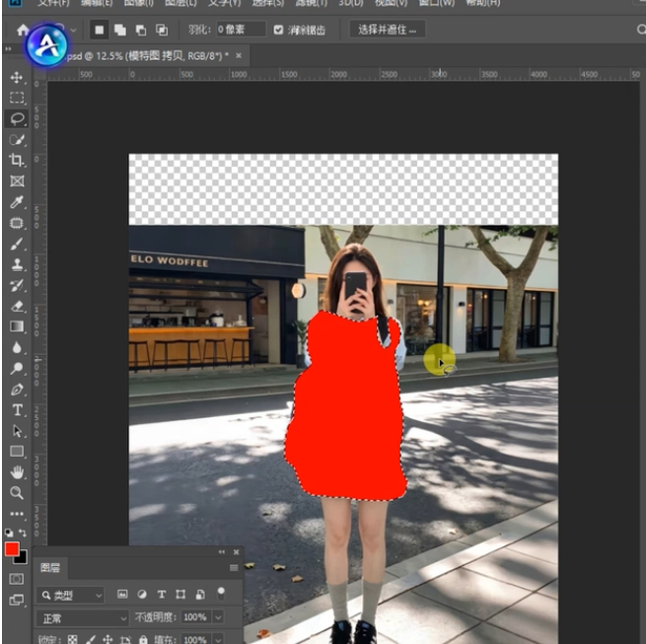Open the 3D(D) menu

[x=350, y=3]
